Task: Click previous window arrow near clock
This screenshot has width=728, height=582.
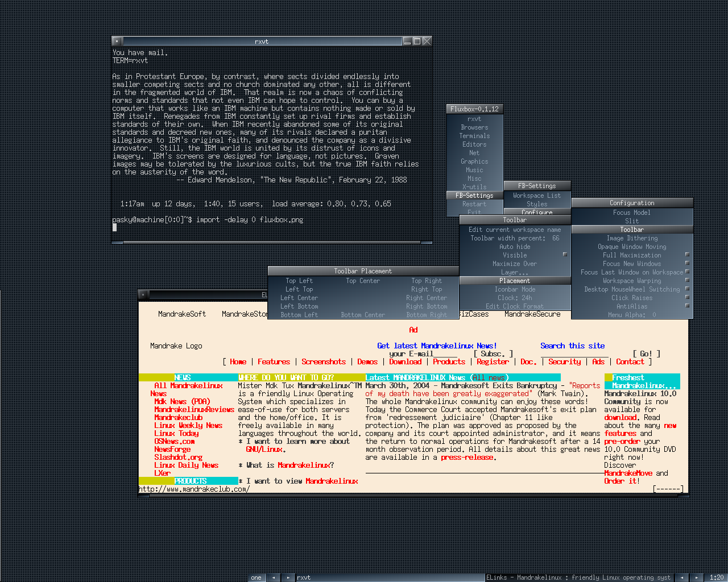Action: click(682, 577)
